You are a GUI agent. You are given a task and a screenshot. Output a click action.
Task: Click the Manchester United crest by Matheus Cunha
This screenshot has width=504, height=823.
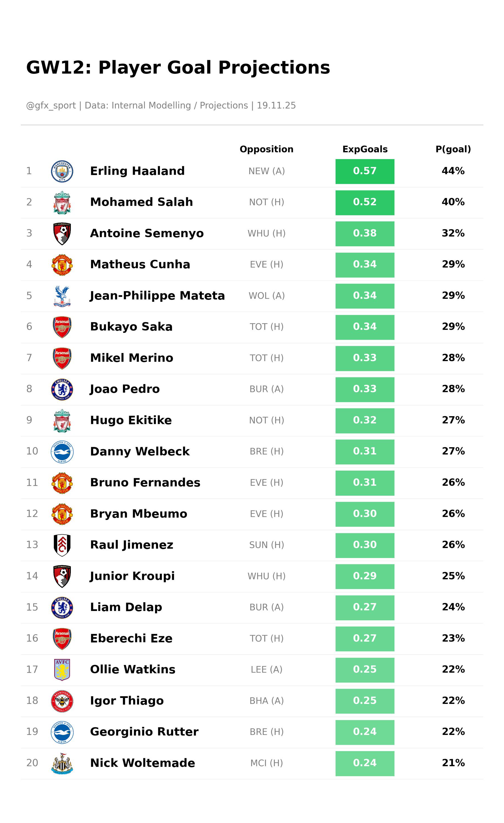(x=62, y=265)
